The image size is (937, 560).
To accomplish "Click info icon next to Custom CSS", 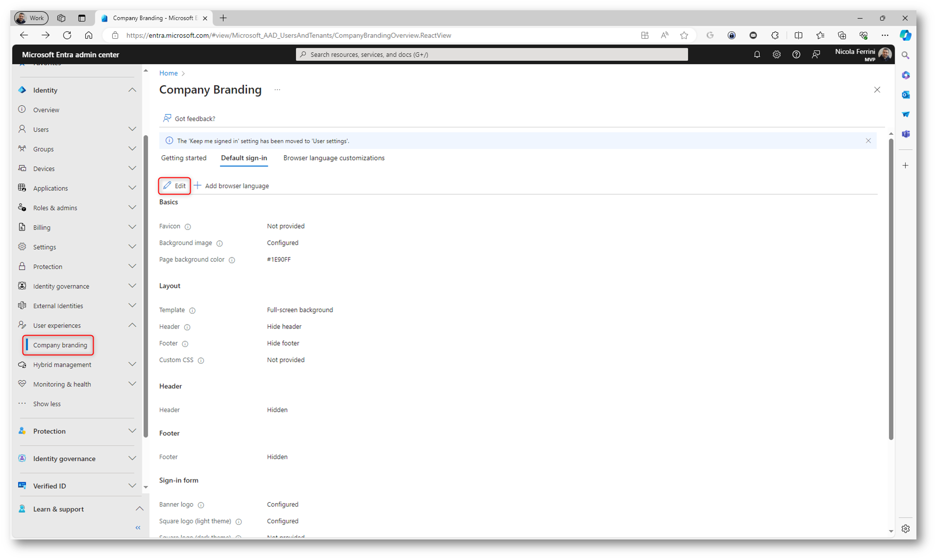I will (x=201, y=360).
